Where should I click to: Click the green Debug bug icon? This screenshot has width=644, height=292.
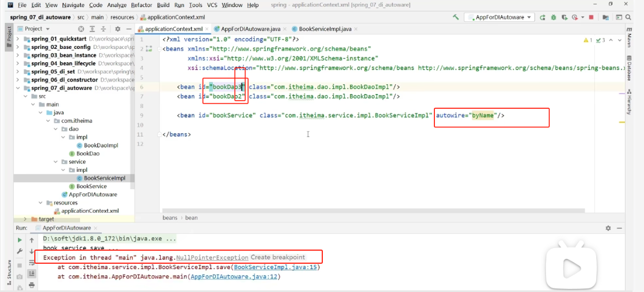click(553, 17)
